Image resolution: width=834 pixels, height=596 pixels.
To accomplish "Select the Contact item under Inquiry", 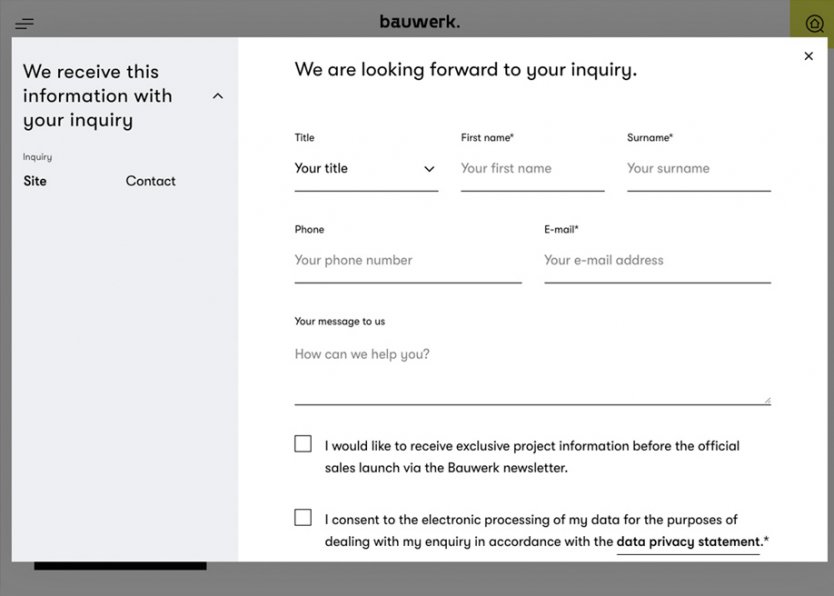I will 150,181.
